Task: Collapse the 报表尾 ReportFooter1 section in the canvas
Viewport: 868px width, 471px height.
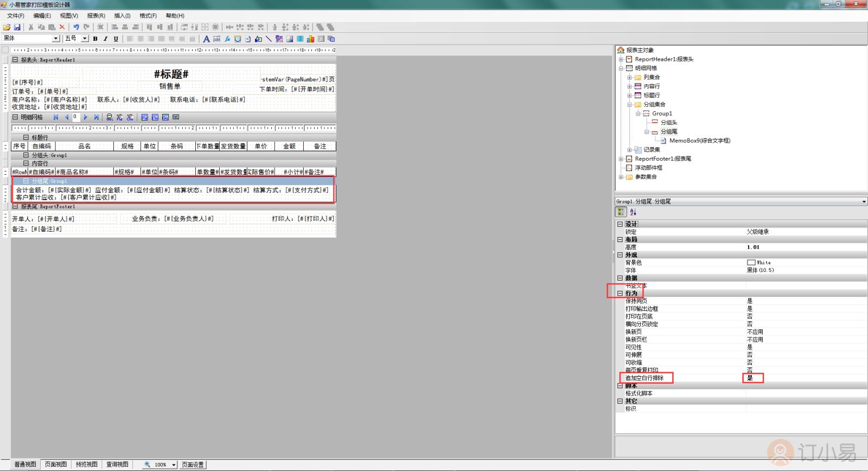Action: (x=15, y=206)
